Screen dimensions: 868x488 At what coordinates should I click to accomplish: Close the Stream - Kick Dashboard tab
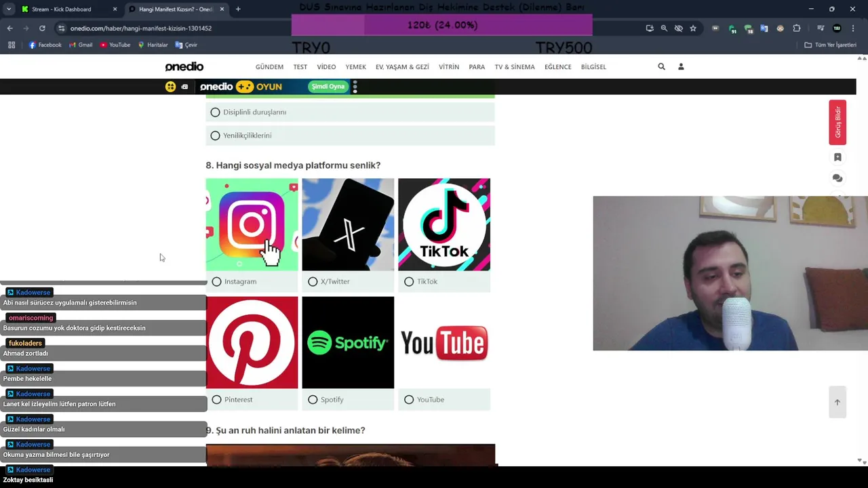[x=115, y=9]
